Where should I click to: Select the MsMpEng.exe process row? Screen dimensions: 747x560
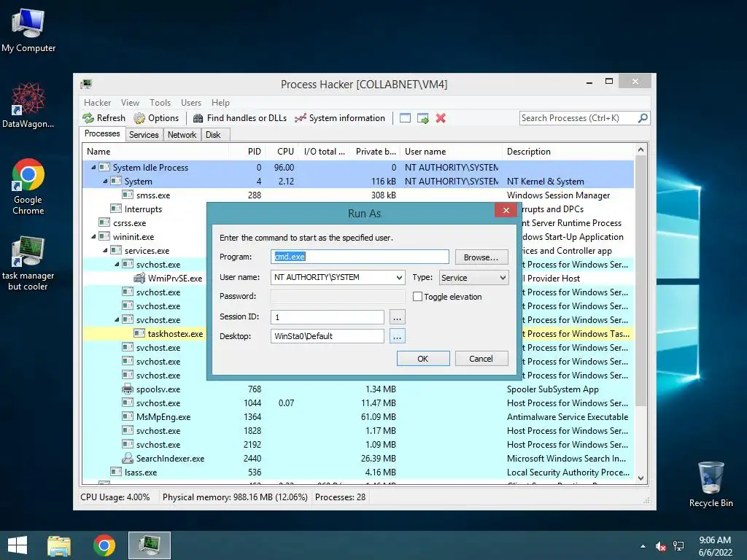(358, 416)
